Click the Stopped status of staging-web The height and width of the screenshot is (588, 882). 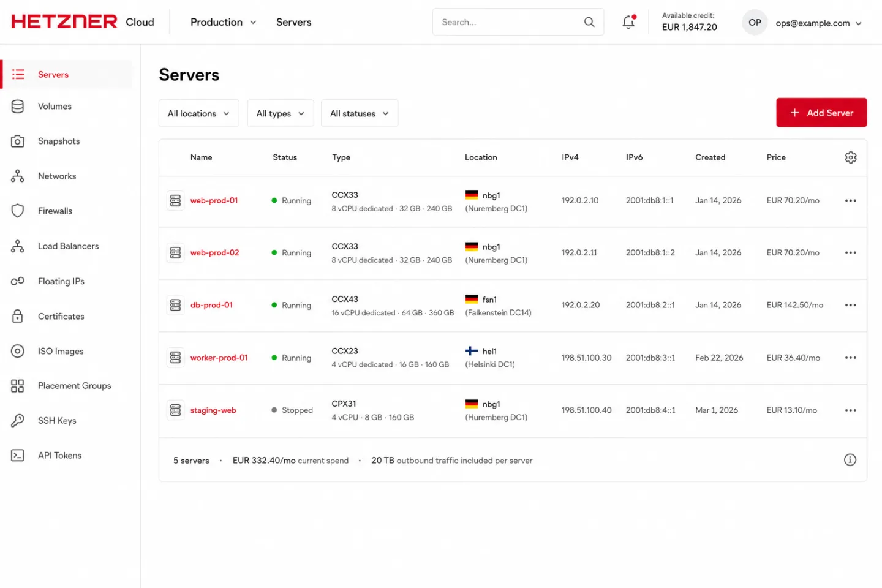click(292, 410)
